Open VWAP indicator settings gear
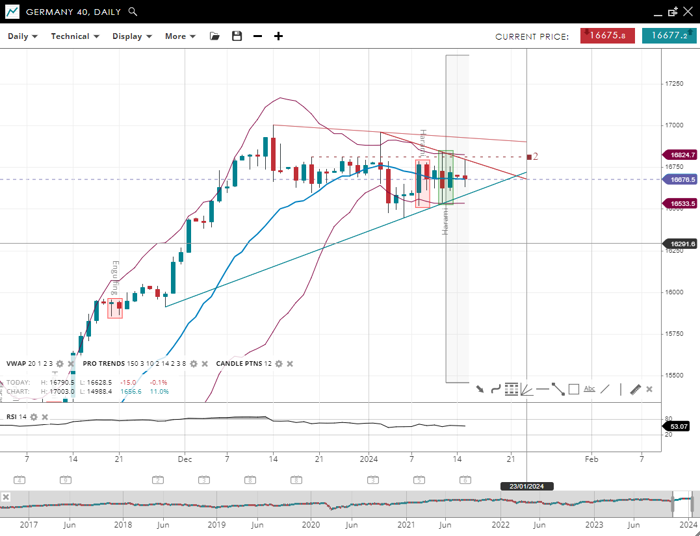Image resolution: width=700 pixels, height=536 pixels. click(x=60, y=363)
